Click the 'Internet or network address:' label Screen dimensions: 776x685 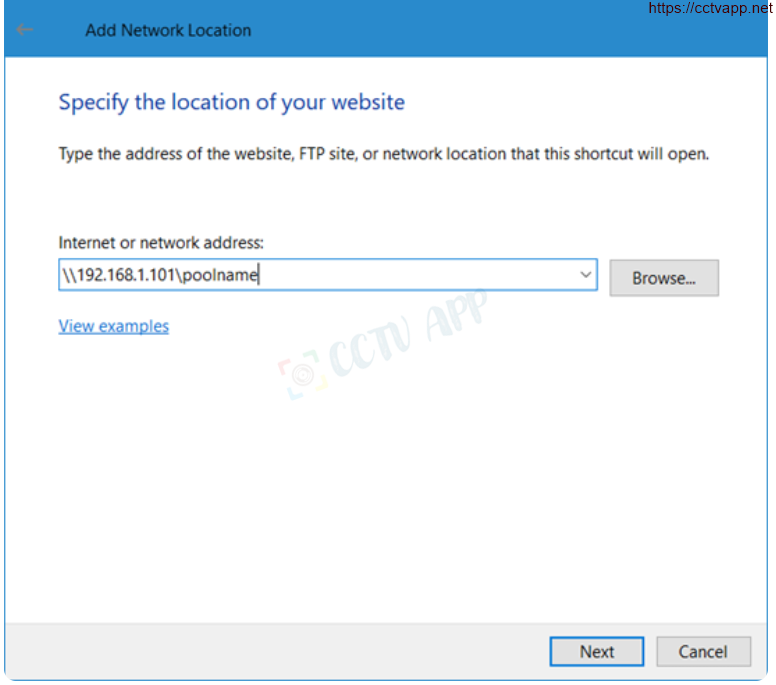tap(161, 242)
